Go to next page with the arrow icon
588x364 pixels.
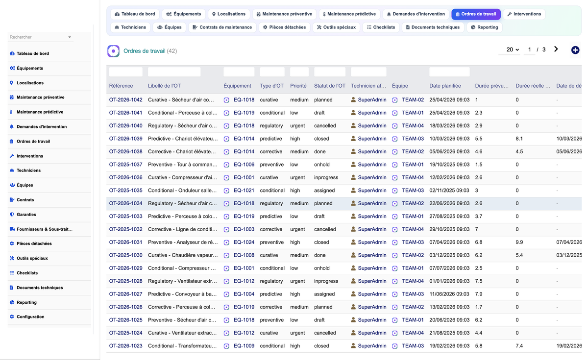[x=556, y=49]
